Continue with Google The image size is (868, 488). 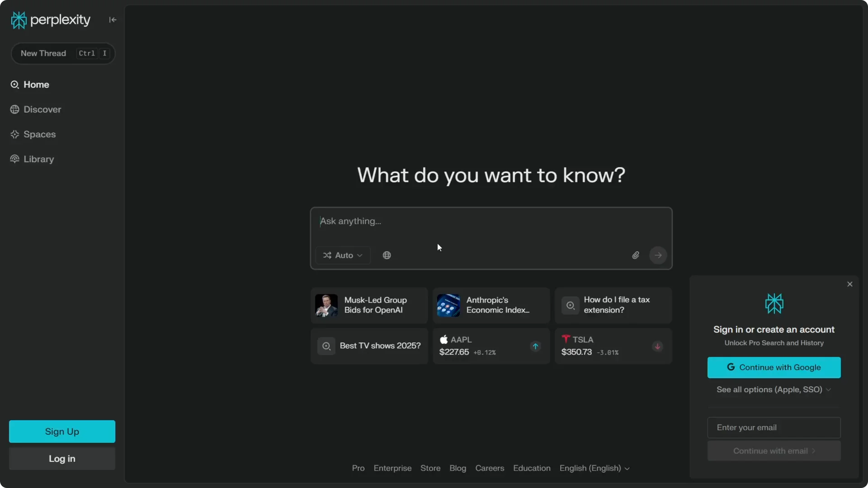tap(774, 367)
